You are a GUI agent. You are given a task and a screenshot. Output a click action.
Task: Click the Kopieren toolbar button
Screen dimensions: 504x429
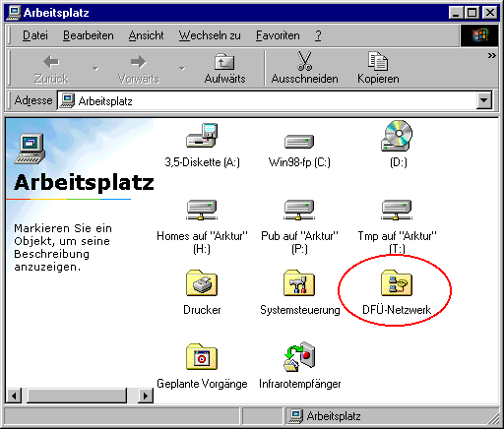[378, 69]
